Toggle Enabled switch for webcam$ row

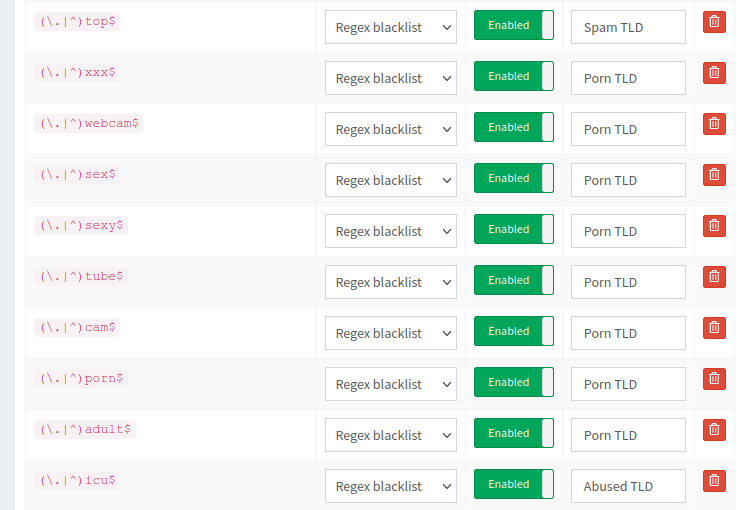[514, 127]
